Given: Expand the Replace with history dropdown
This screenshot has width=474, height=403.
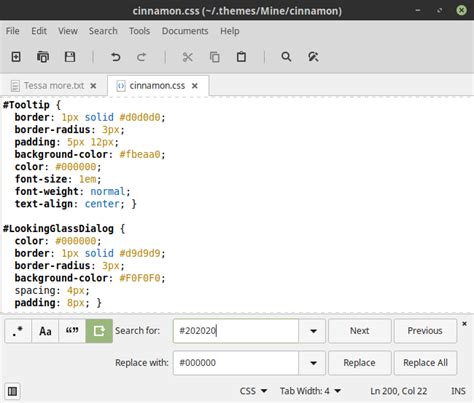Looking at the screenshot, I should (x=313, y=363).
